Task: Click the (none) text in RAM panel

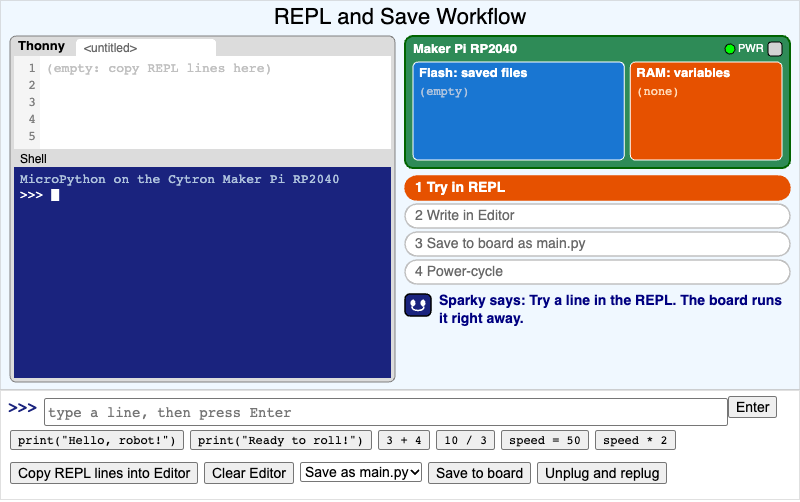Action: (658, 92)
